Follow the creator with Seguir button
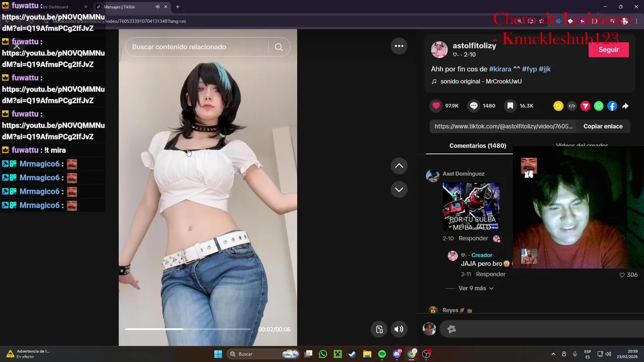Viewport: 644px width, 362px height. [x=608, y=50]
